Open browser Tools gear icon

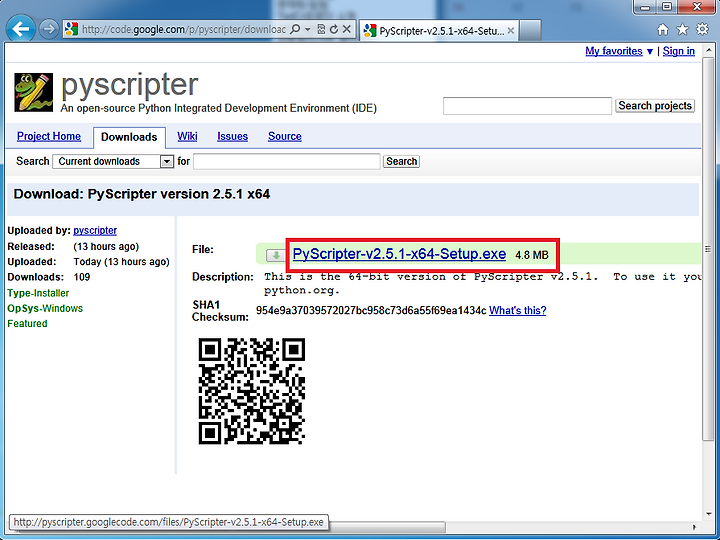click(702, 29)
